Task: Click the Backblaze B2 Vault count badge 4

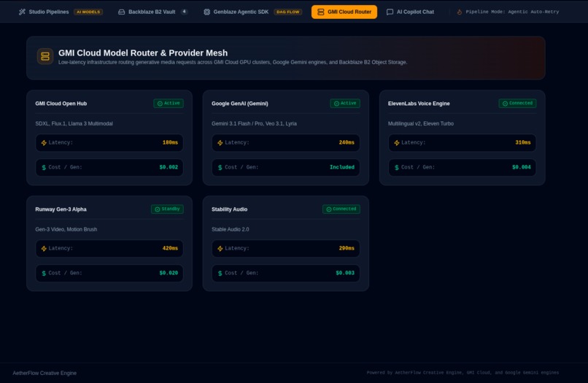Action: tap(184, 12)
